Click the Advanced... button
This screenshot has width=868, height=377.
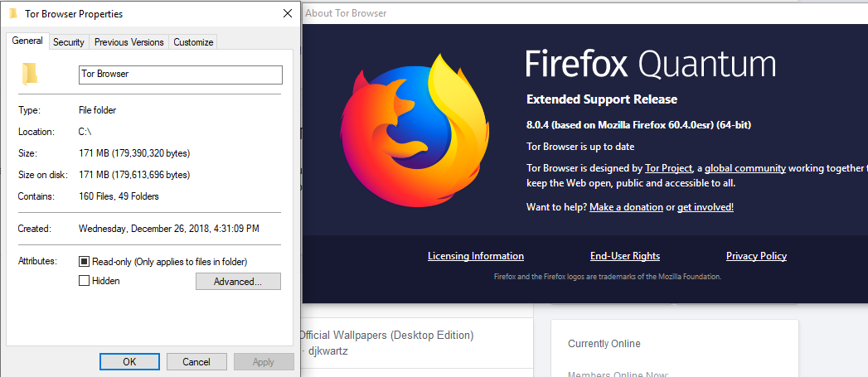click(238, 281)
